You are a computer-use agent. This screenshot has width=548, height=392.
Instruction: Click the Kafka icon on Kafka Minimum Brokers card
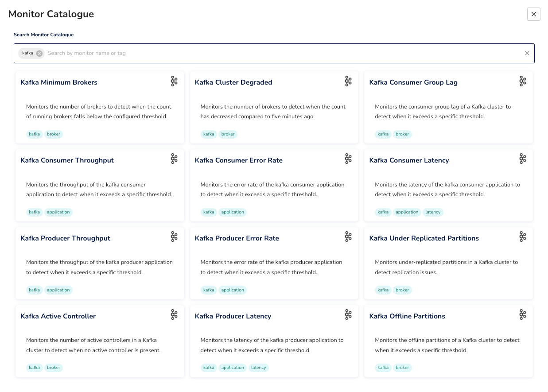click(174, 81)
